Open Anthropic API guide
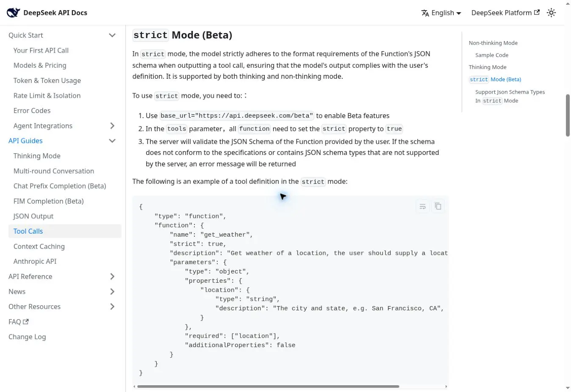Image resolution: width=571 pixels, height=392 pixels. coord(35,261)
